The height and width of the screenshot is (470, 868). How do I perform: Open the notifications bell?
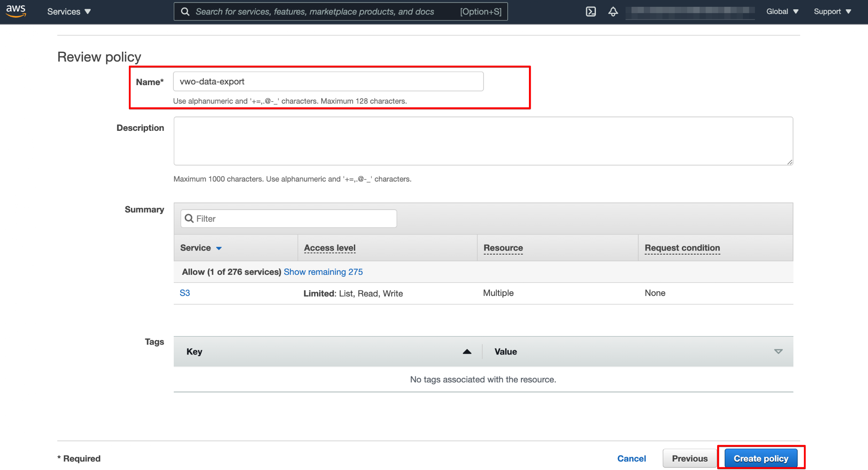pyautogui.click(x=613, y=11)
